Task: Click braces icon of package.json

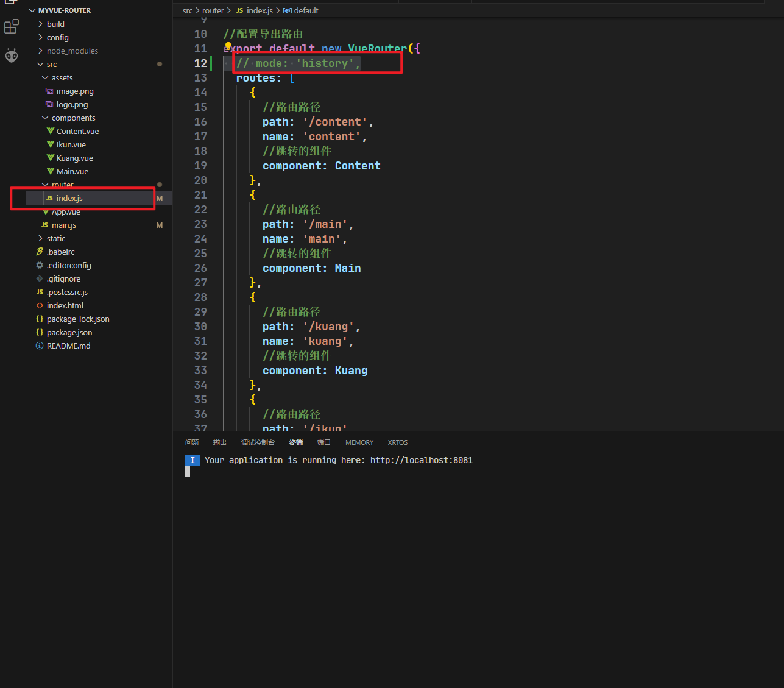Action: coord(40,332)
